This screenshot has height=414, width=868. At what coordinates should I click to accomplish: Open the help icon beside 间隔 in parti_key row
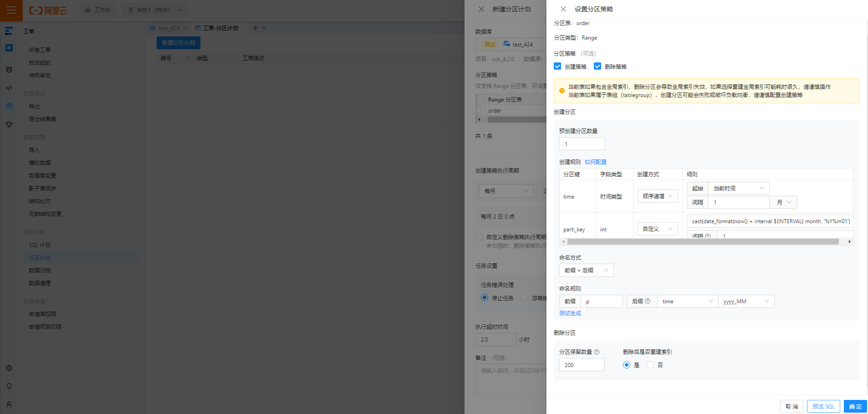click(x=708, y=236)
